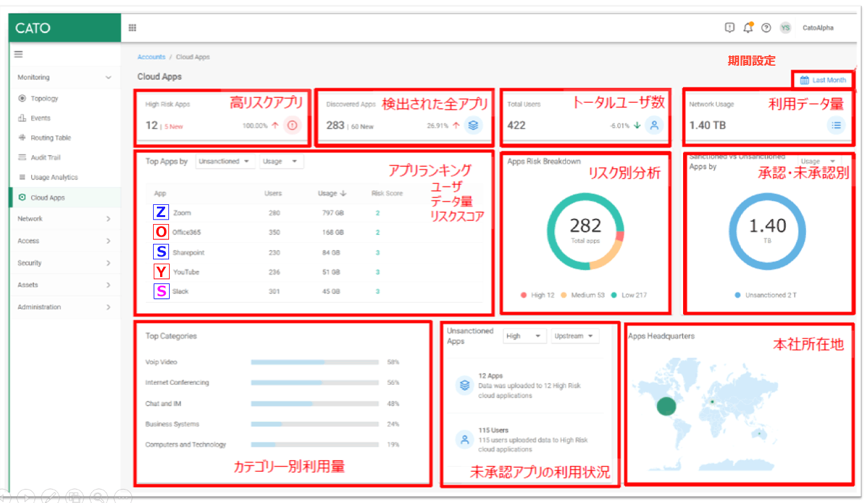The image size is (868, 503).
Task: Click the Network Usage list icon
Action: (835, 126)
